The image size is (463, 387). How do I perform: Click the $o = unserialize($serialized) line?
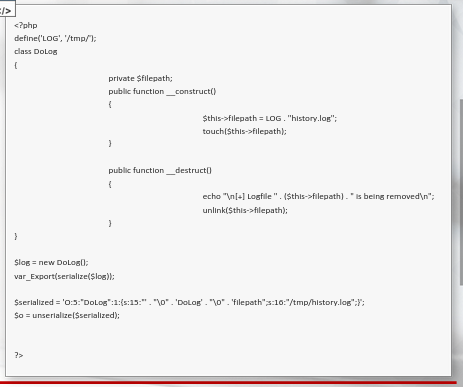(67, 316)
